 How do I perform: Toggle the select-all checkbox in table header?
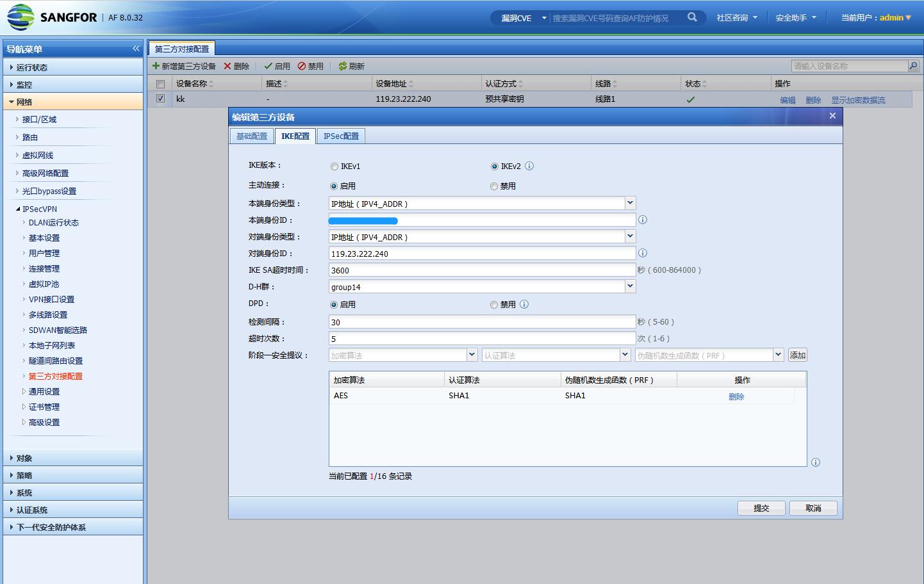(160, 84)
